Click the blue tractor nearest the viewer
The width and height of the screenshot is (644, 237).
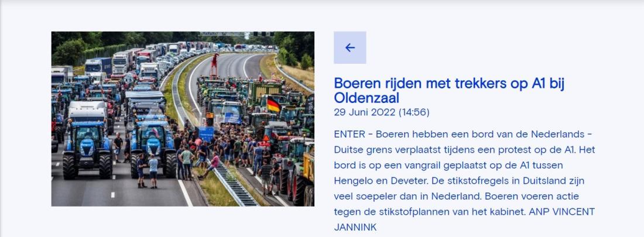(x=87, y=150)
